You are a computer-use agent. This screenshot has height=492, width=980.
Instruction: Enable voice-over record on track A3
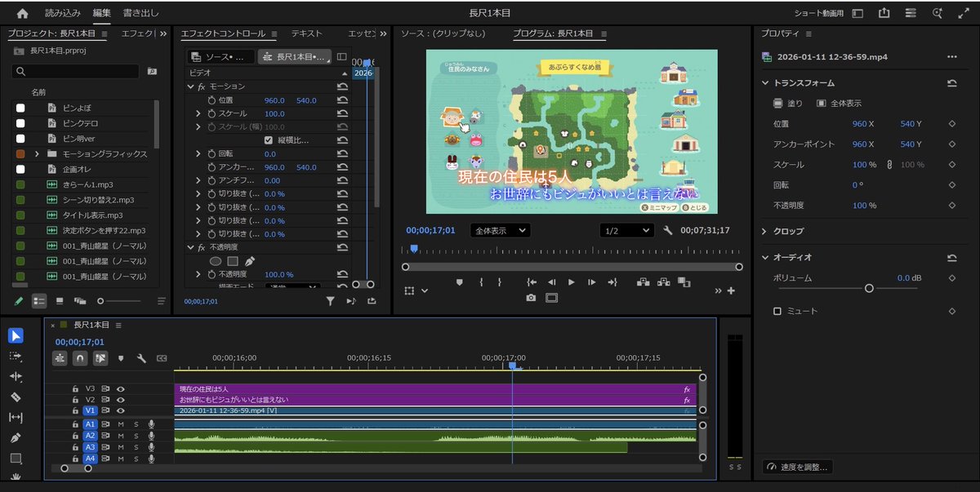[151, 447]
